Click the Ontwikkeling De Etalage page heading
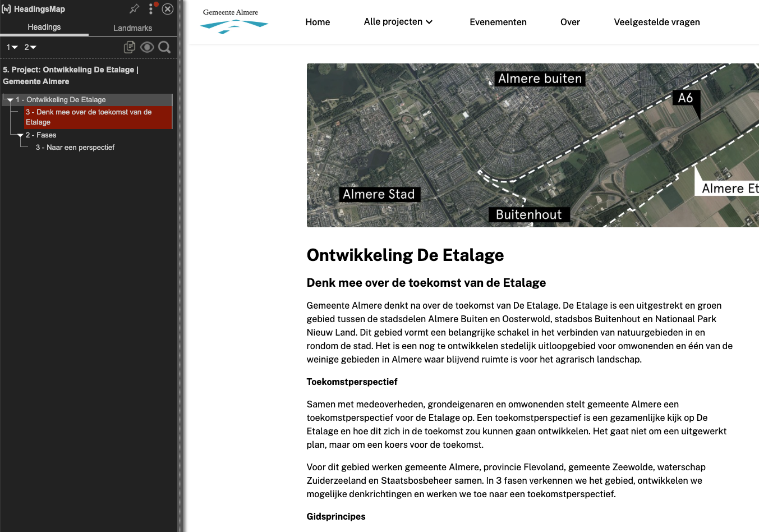The height and width of the screenshot is (532, 759). [x=405, y=255]
